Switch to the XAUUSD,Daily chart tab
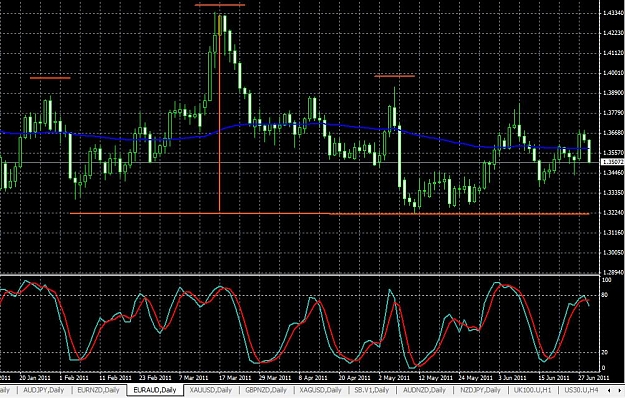The width and height of the screenshot is (625, 398). click(210, 390)
